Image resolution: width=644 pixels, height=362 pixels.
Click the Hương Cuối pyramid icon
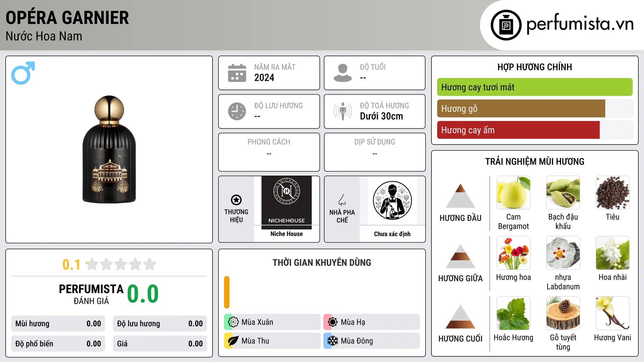[x=460, y=316]
